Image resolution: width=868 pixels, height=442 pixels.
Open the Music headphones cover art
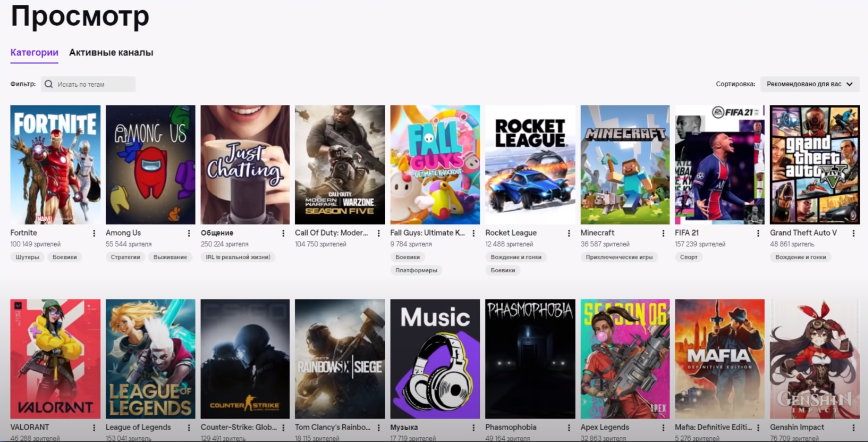tap(435, 359)
